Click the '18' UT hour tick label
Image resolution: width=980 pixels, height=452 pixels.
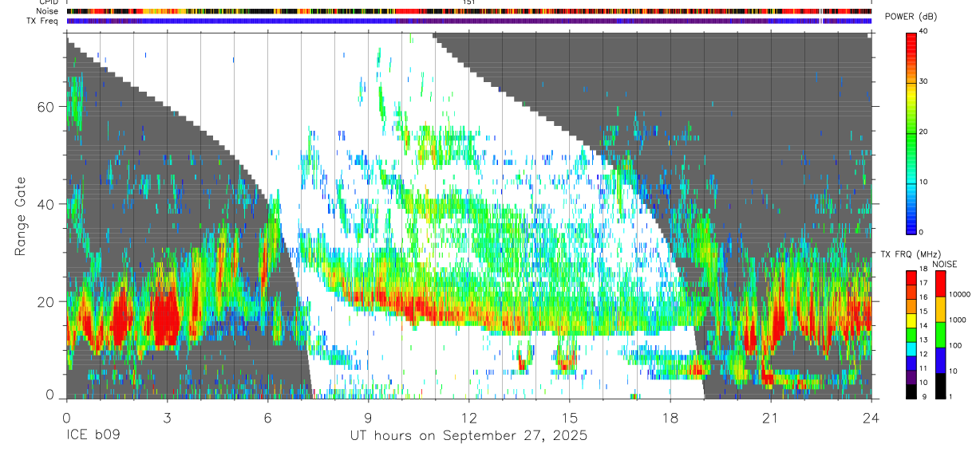670,417
